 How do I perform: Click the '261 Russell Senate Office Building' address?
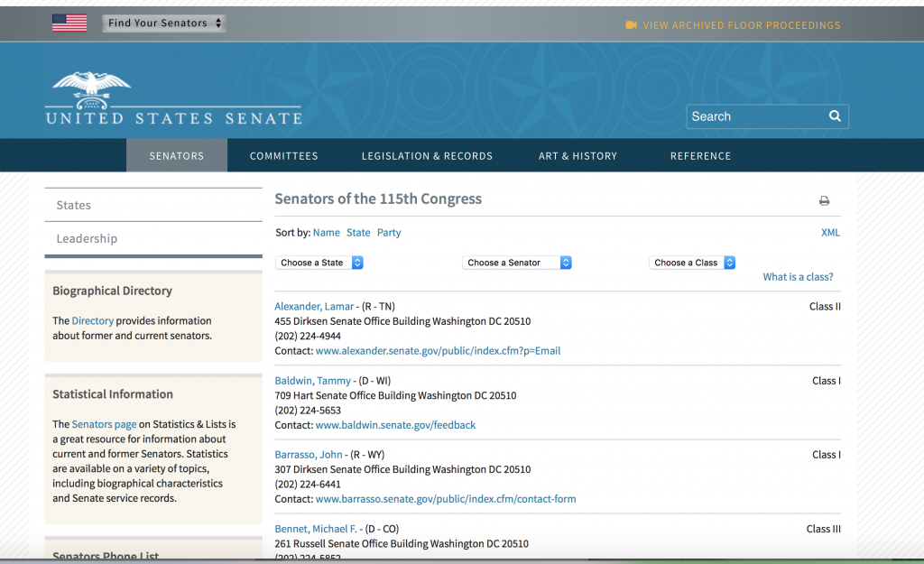point(351,543)
